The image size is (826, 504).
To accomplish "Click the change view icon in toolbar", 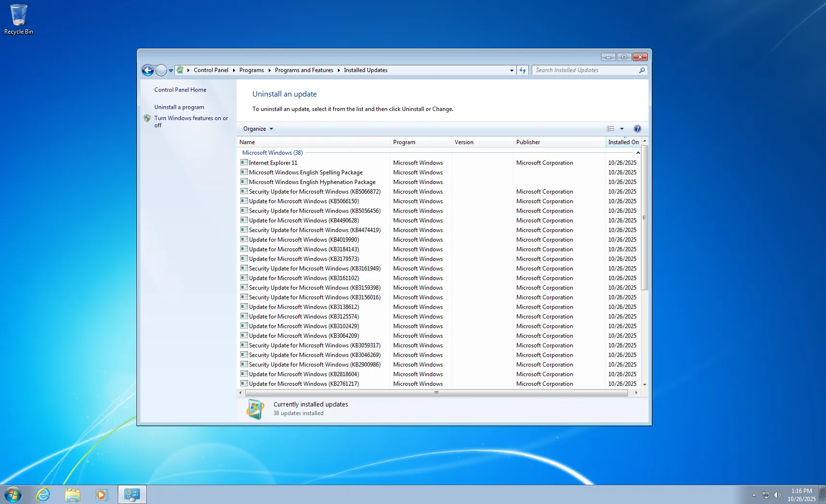I will coord(611,129).
